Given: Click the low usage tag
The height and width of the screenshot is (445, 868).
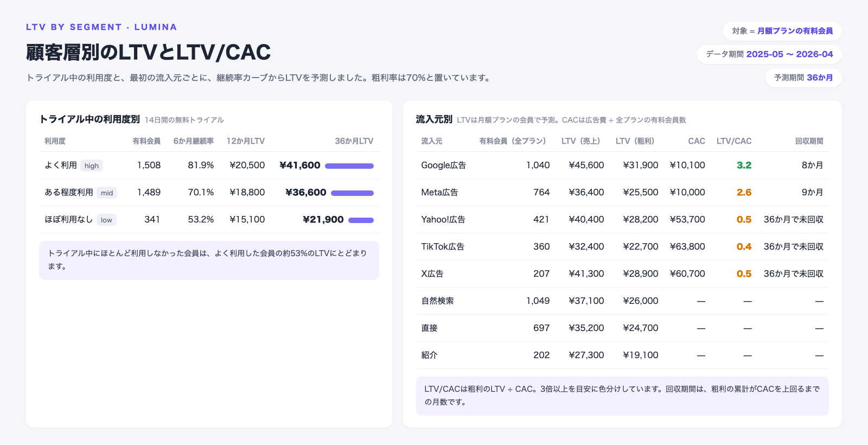Looking at the screenshot, I should (x=106, y=220).
